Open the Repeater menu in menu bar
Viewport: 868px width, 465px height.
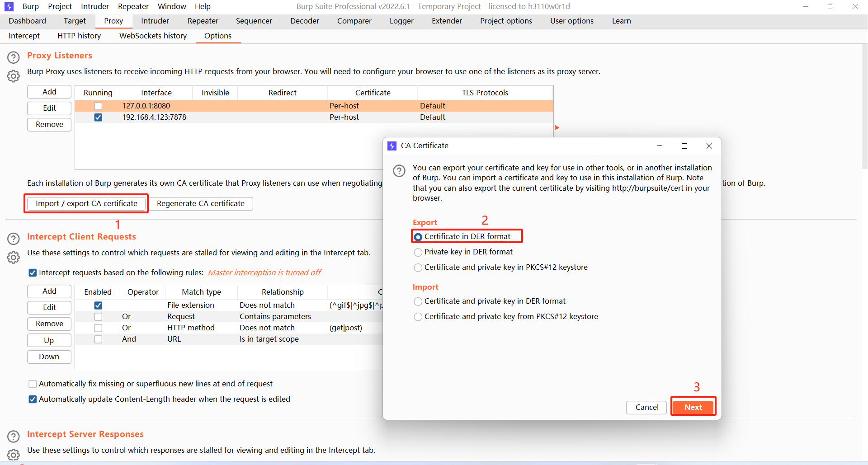[133, 6]
